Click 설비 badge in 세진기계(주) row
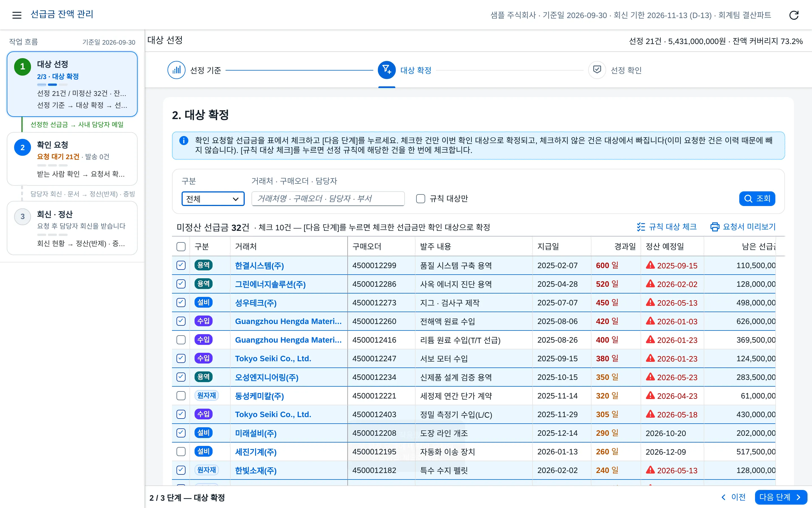Image resolution: width=812 pixels, height=508 pixels. coord(203,452)
